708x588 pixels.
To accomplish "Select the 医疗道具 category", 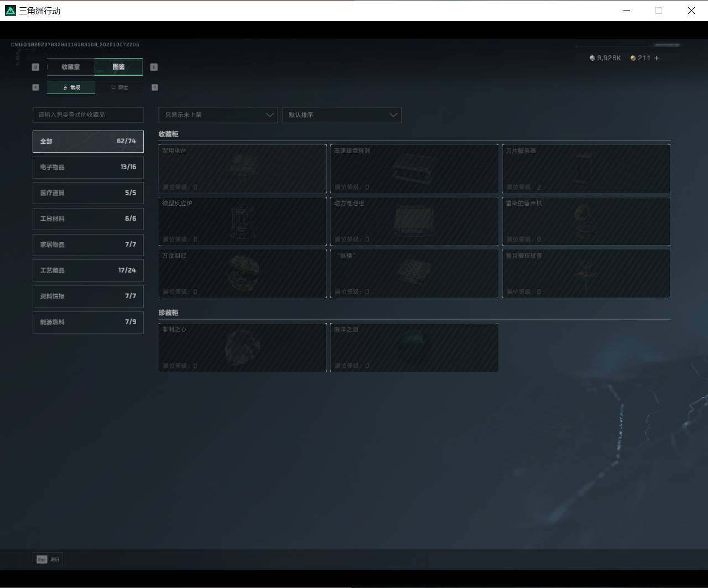I will tap(88, 193).
